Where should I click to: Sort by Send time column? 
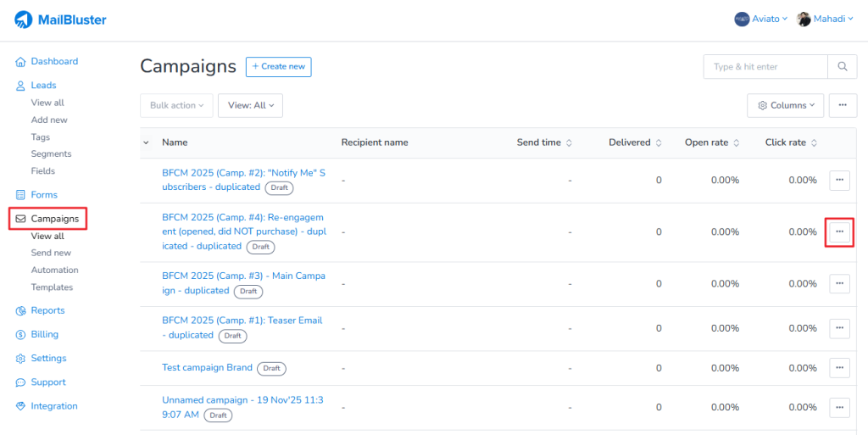tap(569, 142)
